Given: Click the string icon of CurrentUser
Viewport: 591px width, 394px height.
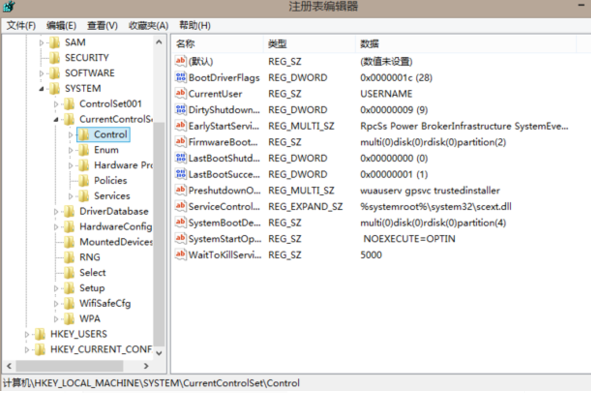Looking at the screenshot, I should (x=181, y=93).
